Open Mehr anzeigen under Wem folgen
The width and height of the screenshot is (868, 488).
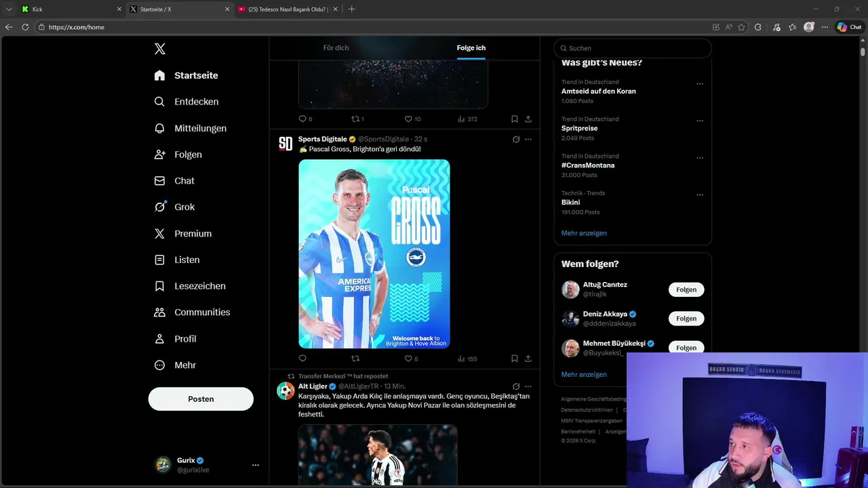(x=584, y=374)
